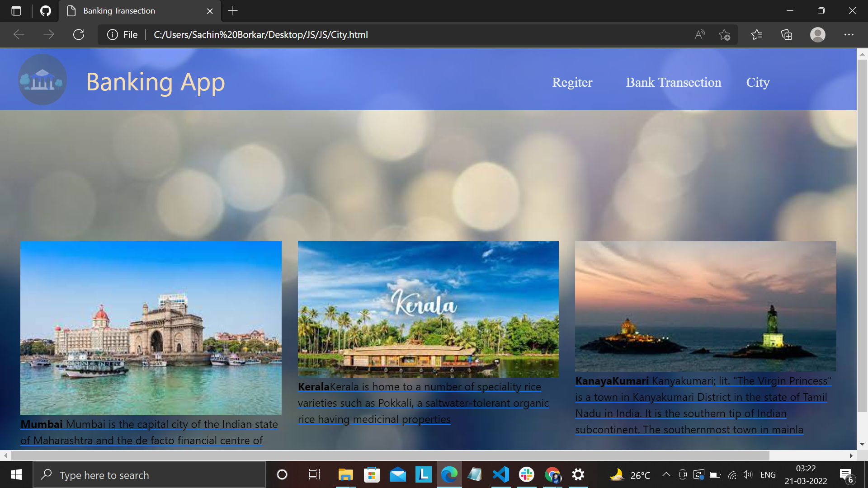Click the Kerala houseboat image
868x488 pixels.
click(428, 309)
